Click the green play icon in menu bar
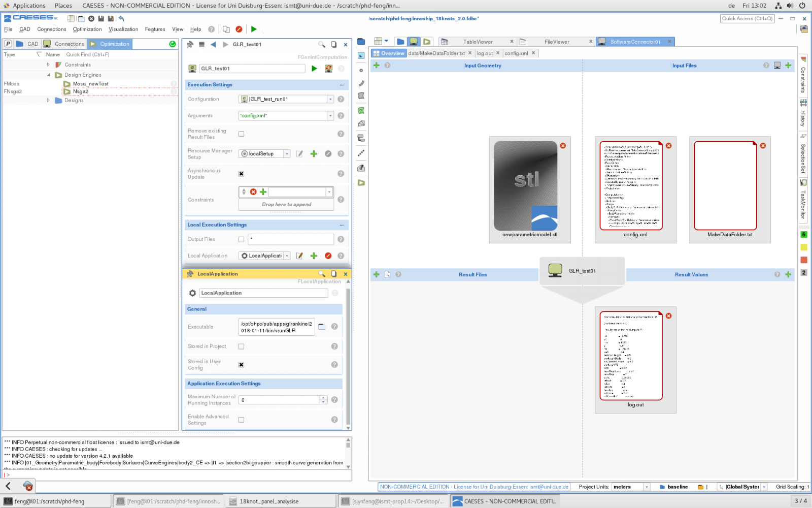 [254, 29]
